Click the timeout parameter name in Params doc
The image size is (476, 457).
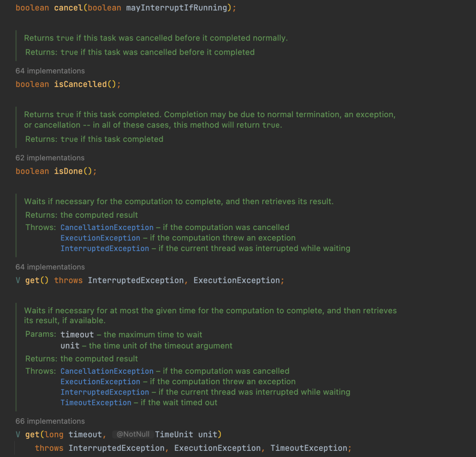[78, 334]
